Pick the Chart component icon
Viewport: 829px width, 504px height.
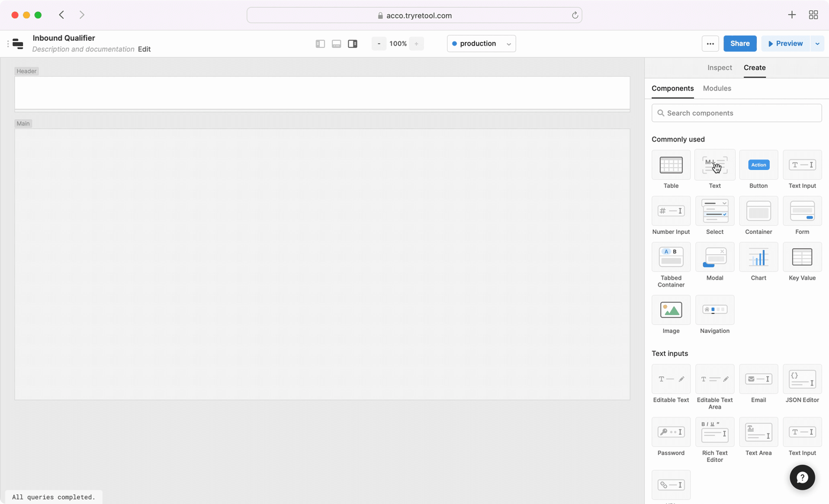[x=759, y=257]
